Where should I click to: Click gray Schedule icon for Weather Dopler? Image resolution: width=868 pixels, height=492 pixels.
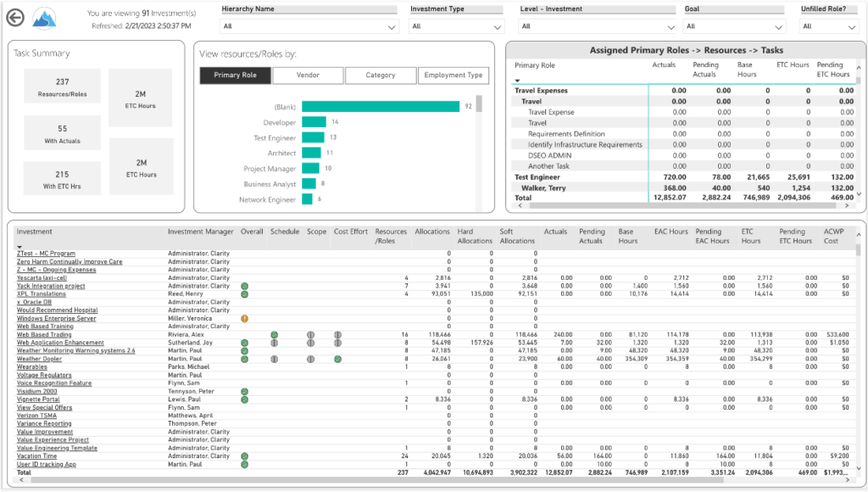point(274,359)
